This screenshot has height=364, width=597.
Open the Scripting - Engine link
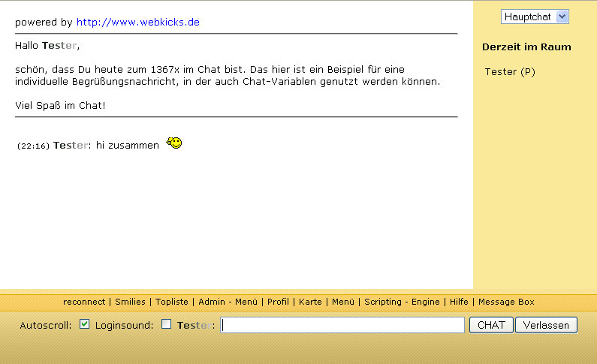pos(402,302)
